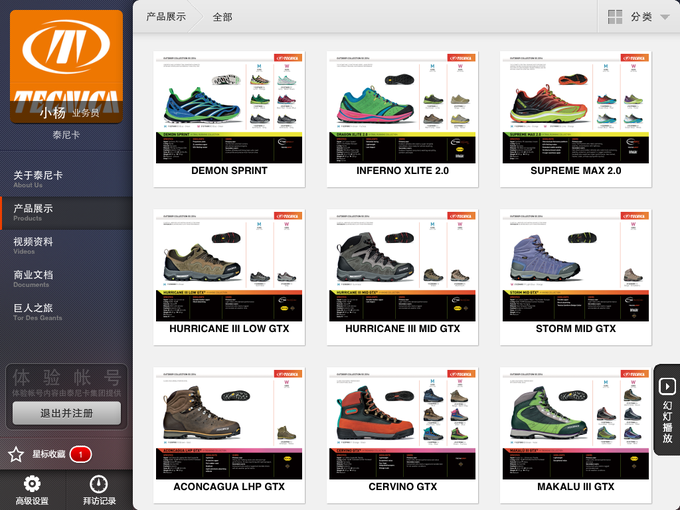Viewport: 680px width, 510px height.
Task: Select 产品展示 Products in sidebar
Action: pos(66,212)
